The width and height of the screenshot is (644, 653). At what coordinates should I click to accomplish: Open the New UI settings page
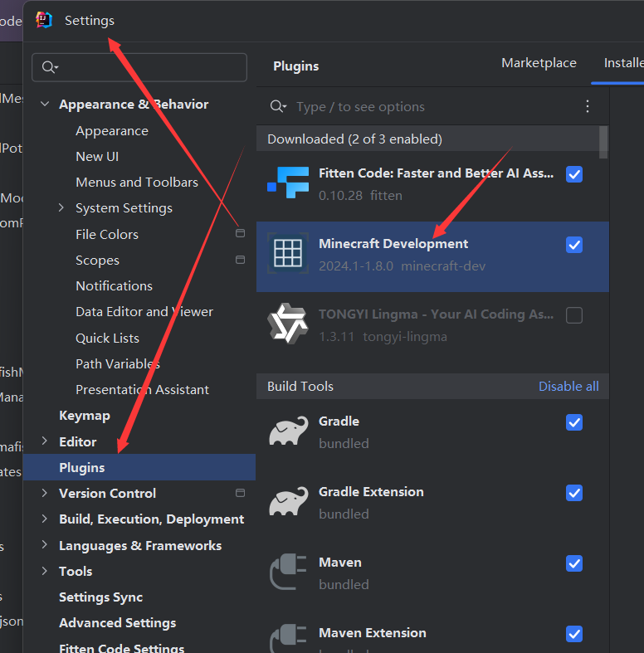97,157
